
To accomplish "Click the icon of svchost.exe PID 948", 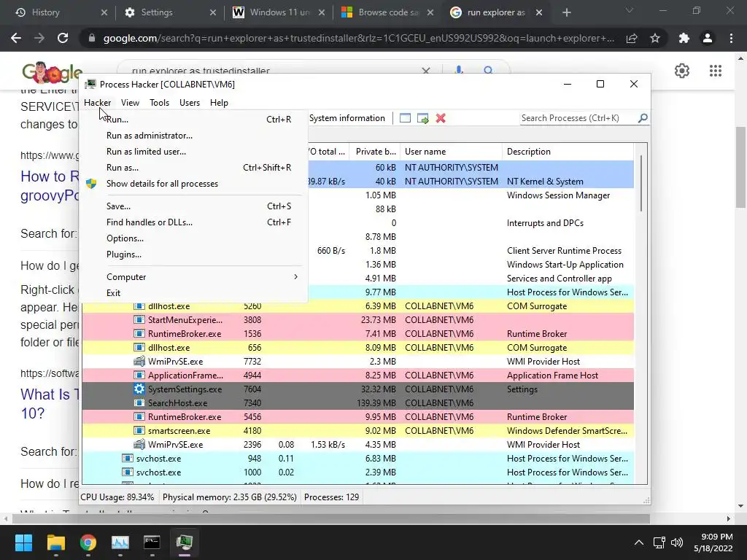I will coord(127,459).
